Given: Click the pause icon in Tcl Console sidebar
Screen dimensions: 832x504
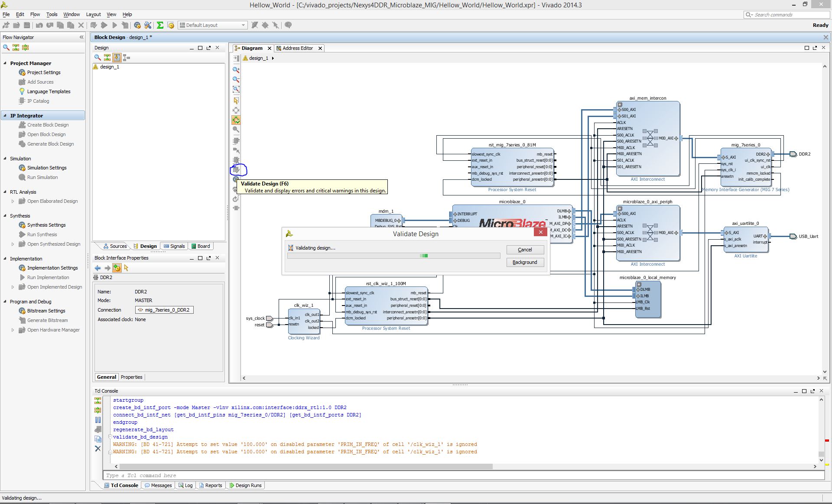Looking at the screenshot, I should [x=97, y=419].
